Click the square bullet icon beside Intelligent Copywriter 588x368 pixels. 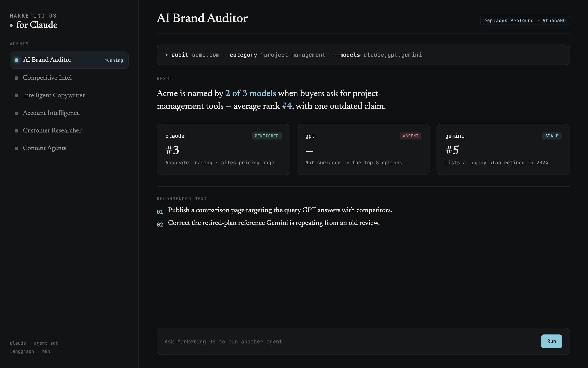click(x=16, y=96)
